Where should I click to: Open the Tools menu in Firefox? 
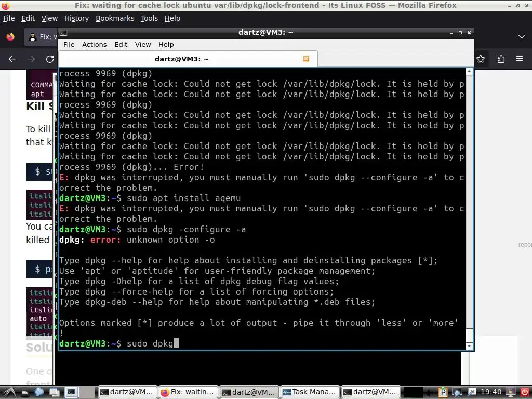click(x=149, y=18)
